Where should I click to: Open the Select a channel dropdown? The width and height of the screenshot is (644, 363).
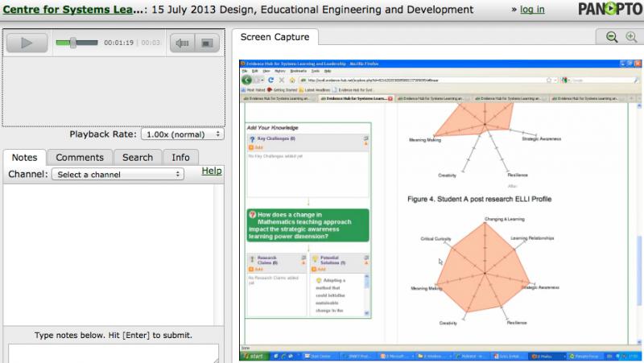[x=118, y=175]
